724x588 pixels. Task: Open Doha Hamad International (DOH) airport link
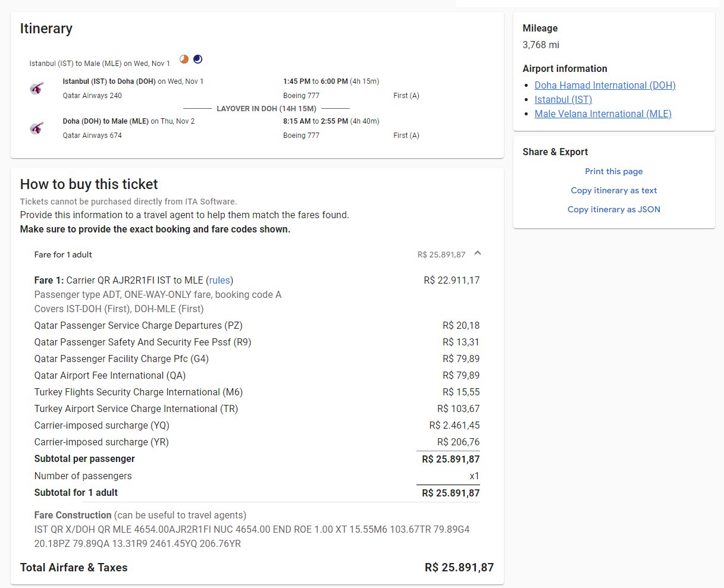605,85
